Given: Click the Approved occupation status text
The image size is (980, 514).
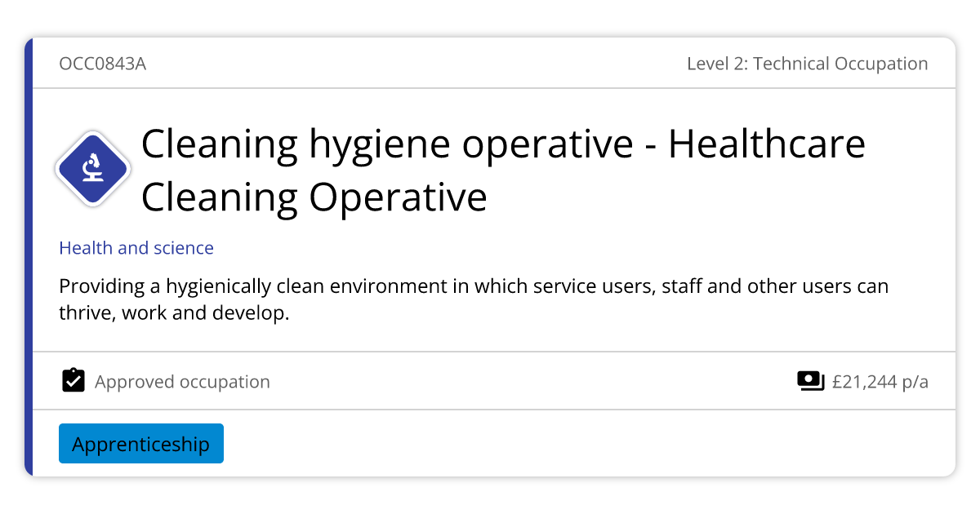Looking at the screenshot, I should pos(182,381).
